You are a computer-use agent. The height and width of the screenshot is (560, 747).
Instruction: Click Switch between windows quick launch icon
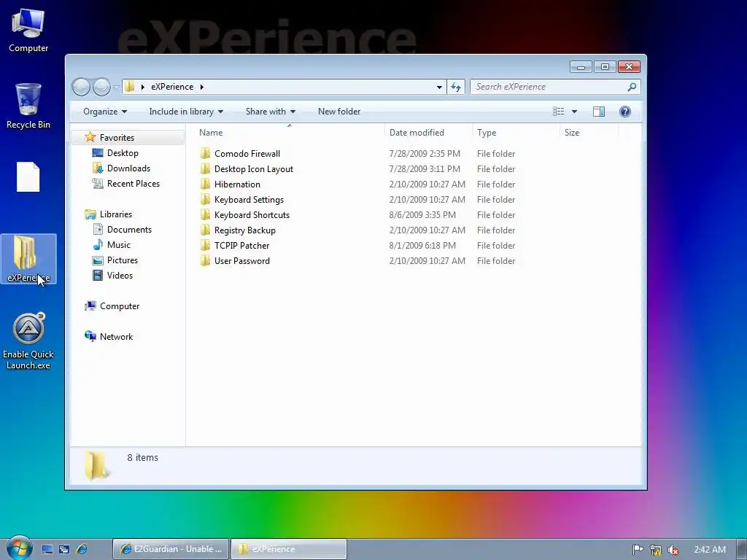pyautogui.click(x=64, y=549)
